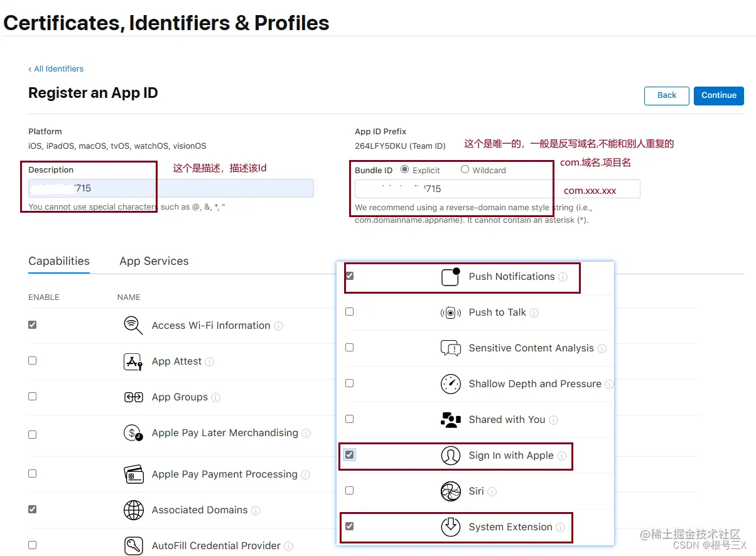Viewport: 756px width, 556px height.
Task: Click the Associated Domains globe icon
Action: (x=133, y=510)
